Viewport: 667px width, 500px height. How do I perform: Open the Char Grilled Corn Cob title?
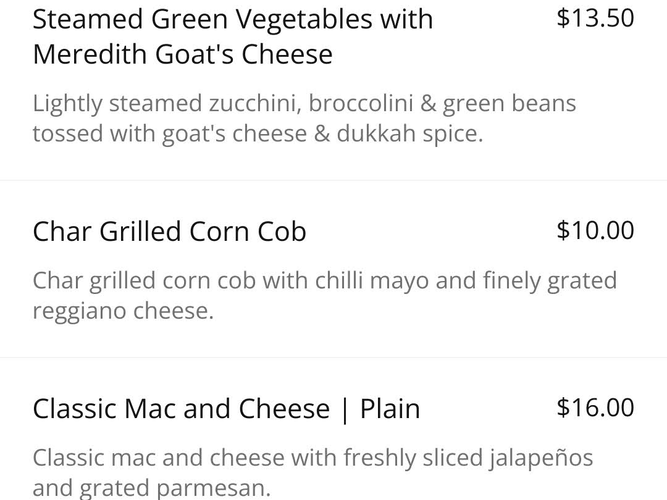tap(170, 231)
